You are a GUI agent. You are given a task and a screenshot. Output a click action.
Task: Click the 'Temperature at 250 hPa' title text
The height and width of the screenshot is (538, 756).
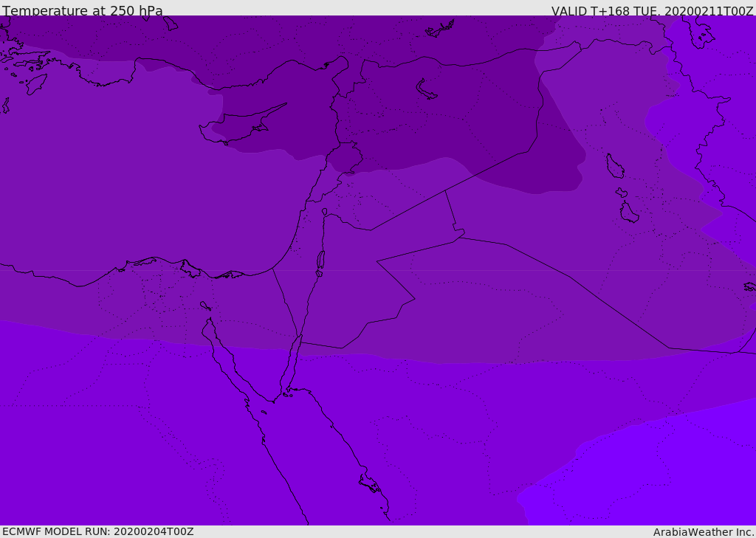pyautogui.click(x=83, y=10)
